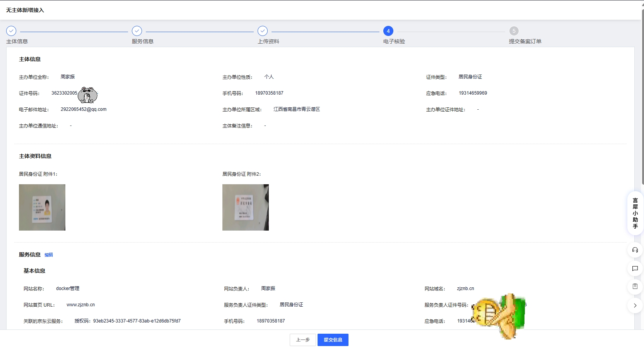Viewport: 644px width, 348px height.
Task: Preview the 居民身份证 附件2 thumbnail
Action: (x=246, y=207)
